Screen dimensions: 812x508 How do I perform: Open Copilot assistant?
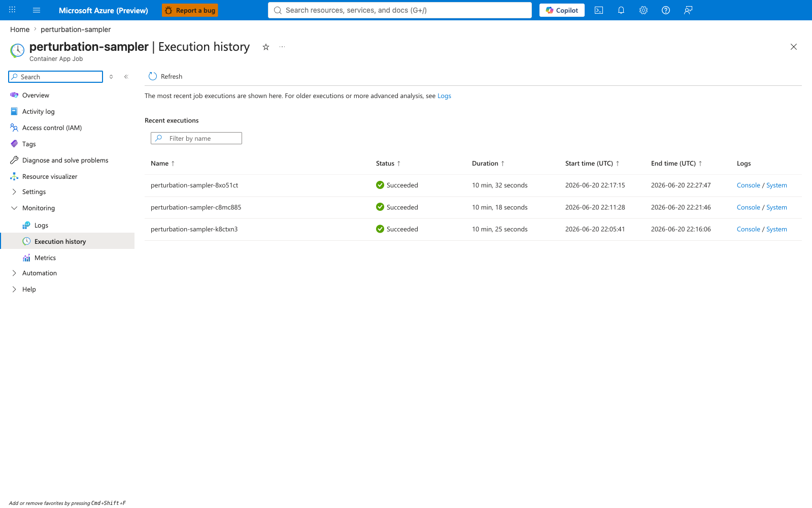(x=562, y=10)
